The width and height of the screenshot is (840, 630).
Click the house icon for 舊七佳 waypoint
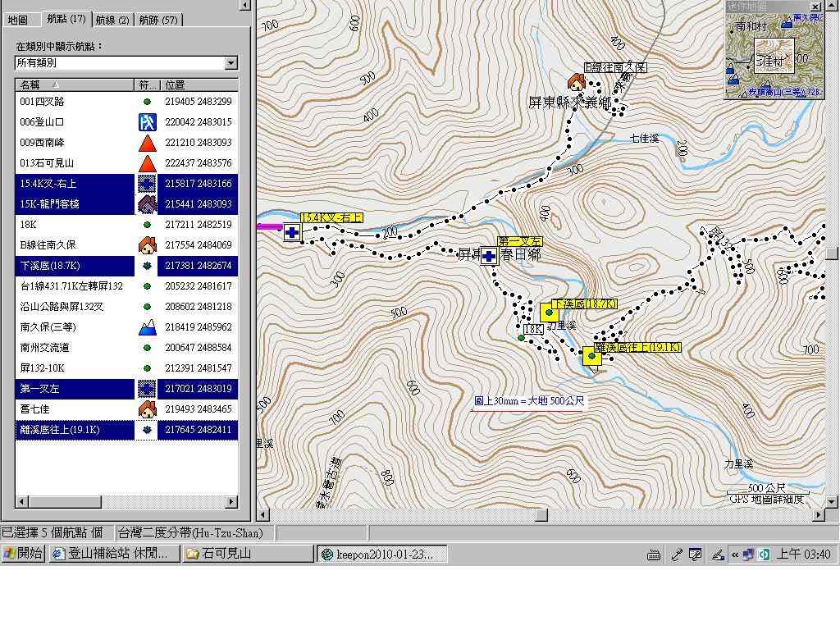tap(147, 409)
